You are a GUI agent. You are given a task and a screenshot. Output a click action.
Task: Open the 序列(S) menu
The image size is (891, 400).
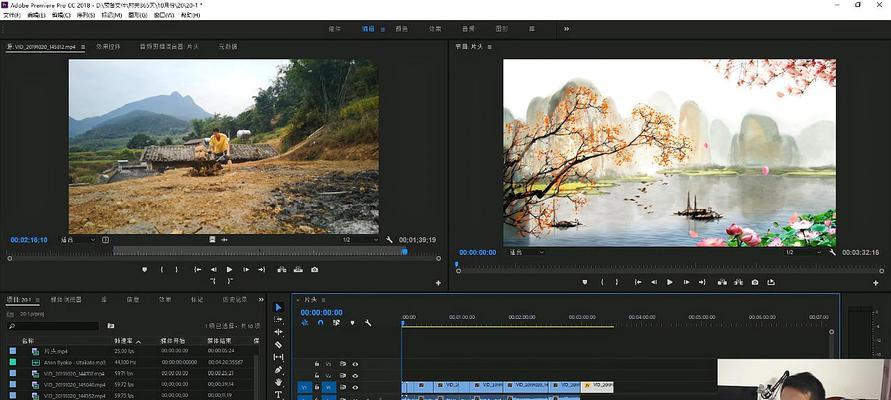(85, 15)
